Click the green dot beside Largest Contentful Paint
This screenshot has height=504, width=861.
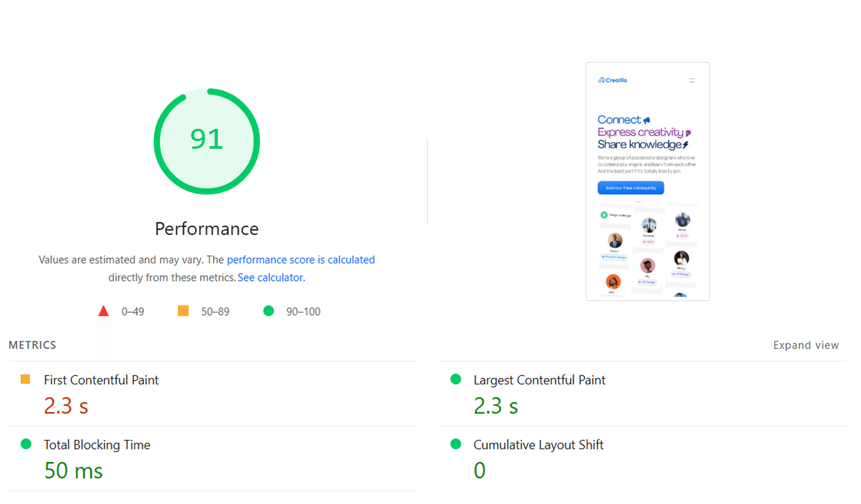(x=456, y=379)
